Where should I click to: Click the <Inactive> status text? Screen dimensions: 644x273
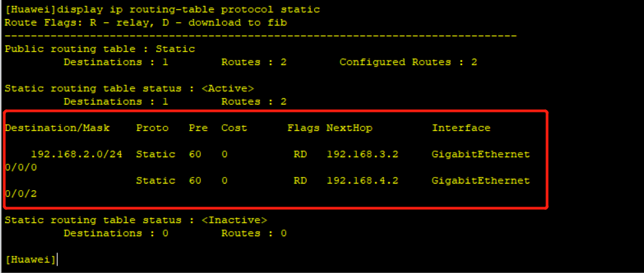click(x=235, y=220)
